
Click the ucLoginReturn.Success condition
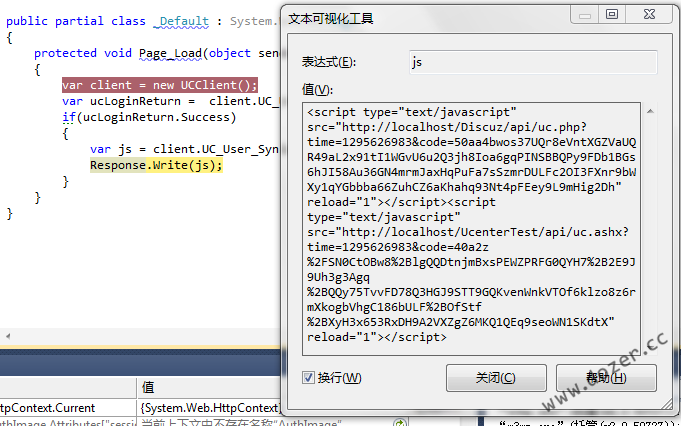(x=156, y=117)
